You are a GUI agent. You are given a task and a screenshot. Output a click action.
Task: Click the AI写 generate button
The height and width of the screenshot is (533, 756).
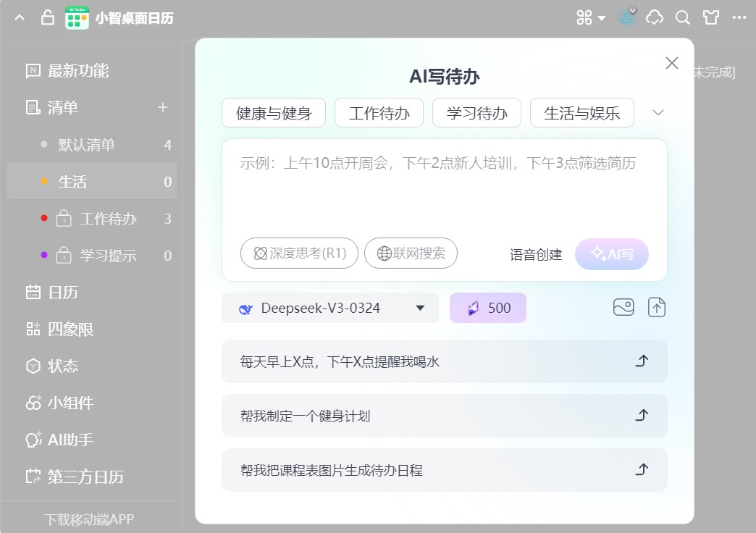coord(612,254)
